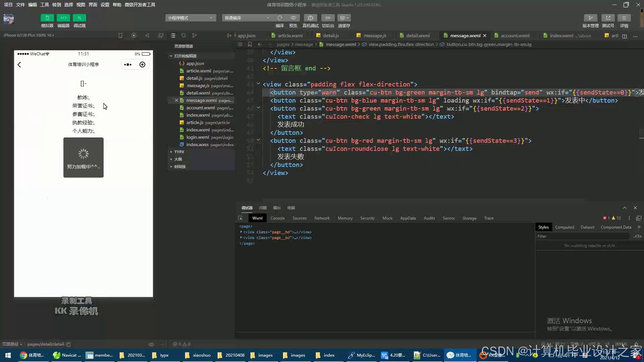Click the element inspector picker icon
Viewport: 644px width, 362px height.
[240, 218]
